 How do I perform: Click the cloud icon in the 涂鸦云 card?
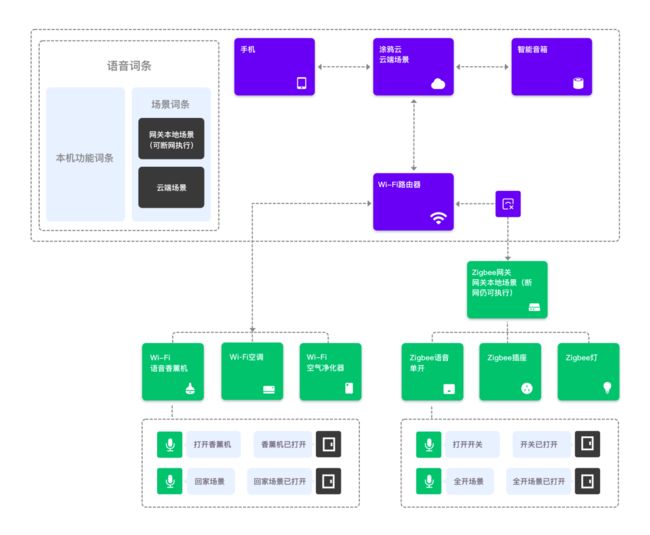coord(438,84)
